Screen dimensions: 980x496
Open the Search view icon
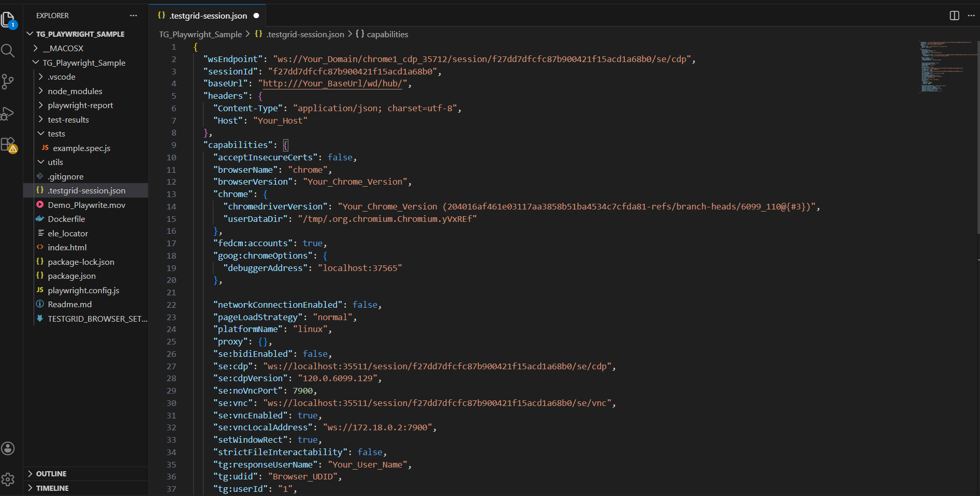pyautogui.click(x=8, y=51)
